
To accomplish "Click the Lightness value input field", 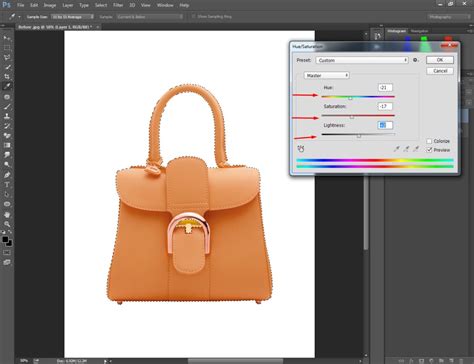I will (x=385, y=125).
